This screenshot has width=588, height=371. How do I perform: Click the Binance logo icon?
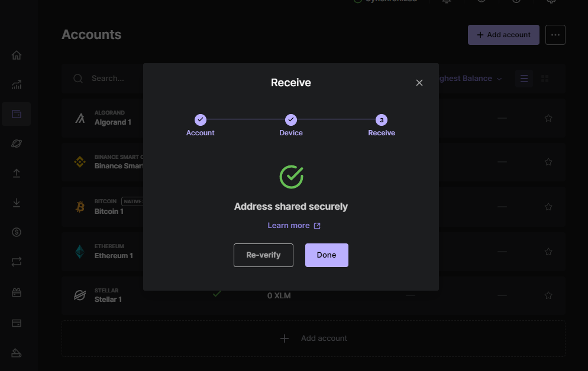pos(80,162)
